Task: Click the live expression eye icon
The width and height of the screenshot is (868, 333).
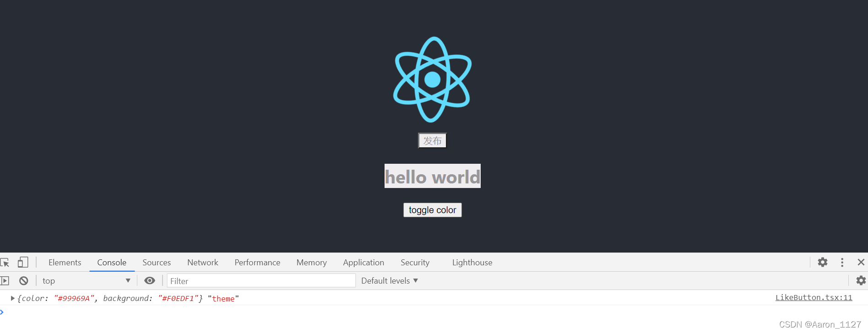Action: tap(150, 280)
